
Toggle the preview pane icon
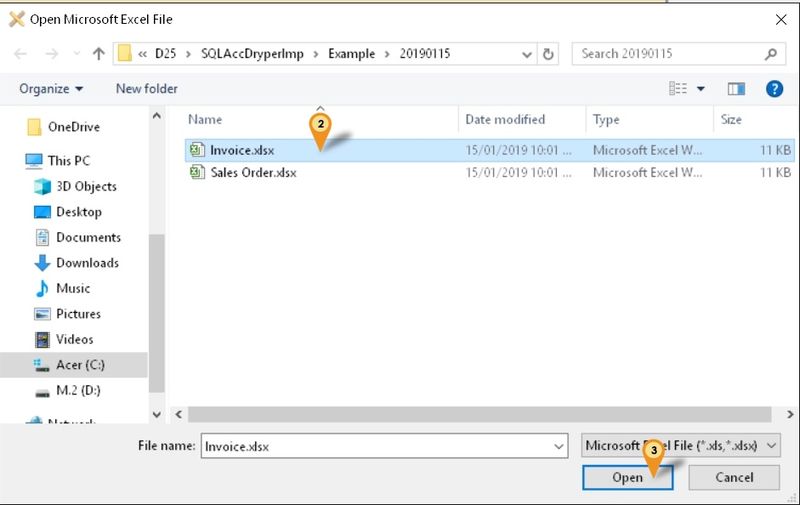(x=737, y=89)
